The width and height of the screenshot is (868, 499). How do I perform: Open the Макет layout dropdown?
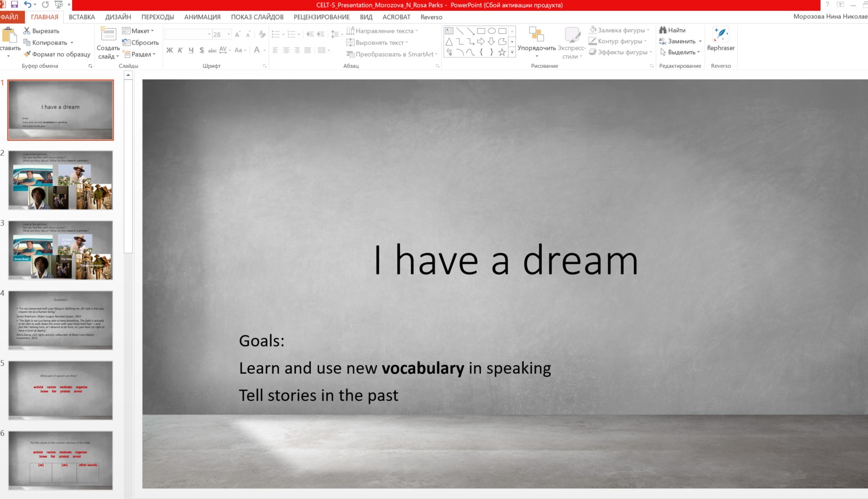click(x=138, y=31)
